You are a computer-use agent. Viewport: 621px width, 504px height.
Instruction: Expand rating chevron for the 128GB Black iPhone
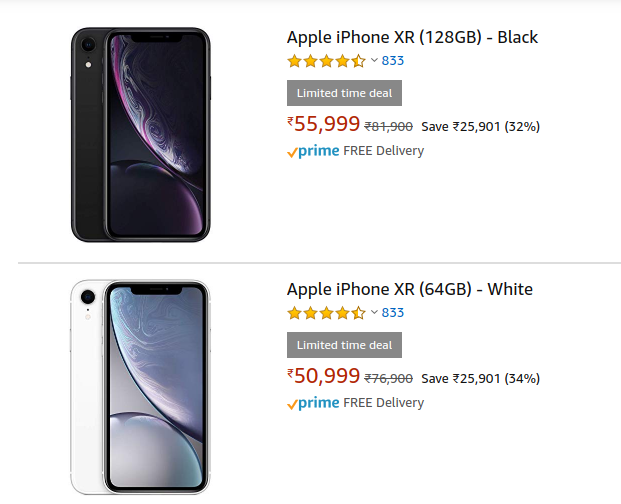point(374,60)
